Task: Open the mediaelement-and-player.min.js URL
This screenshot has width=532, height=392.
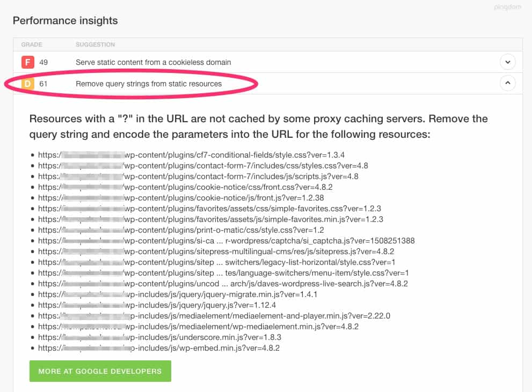Action: coord(214,316)
